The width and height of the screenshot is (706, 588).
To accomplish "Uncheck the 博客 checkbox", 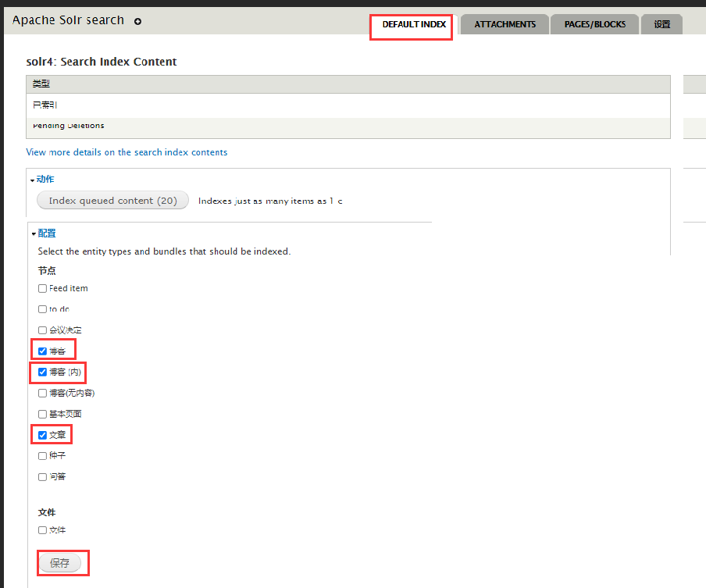I will coord(42,351).
